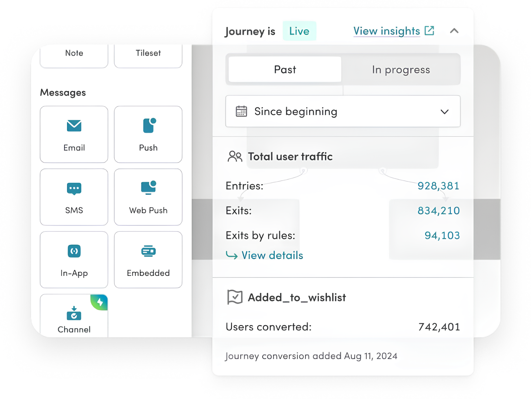532x400 pixels.
Task: Click the calendar icon in date selector
Action: [x=241, y=111]
